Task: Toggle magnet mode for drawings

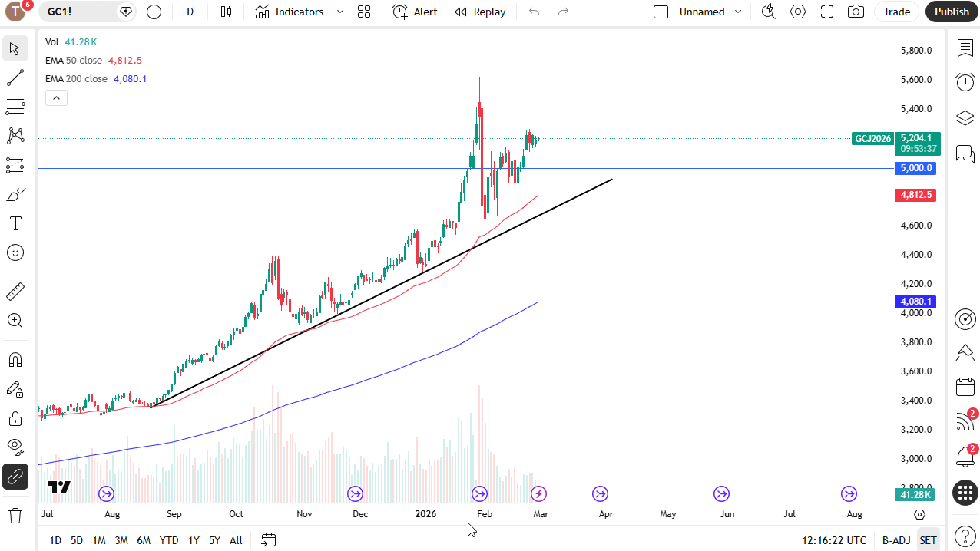Action: (x=15, y=360)
